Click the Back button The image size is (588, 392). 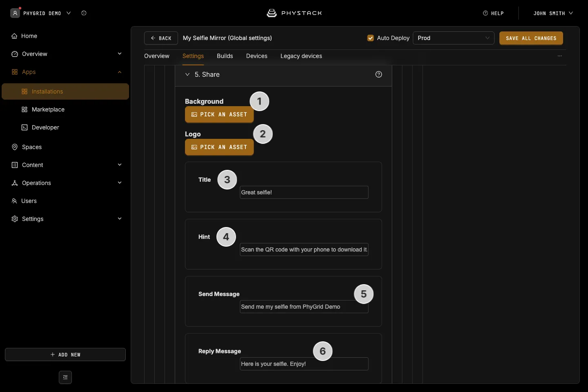click(161, 38)
